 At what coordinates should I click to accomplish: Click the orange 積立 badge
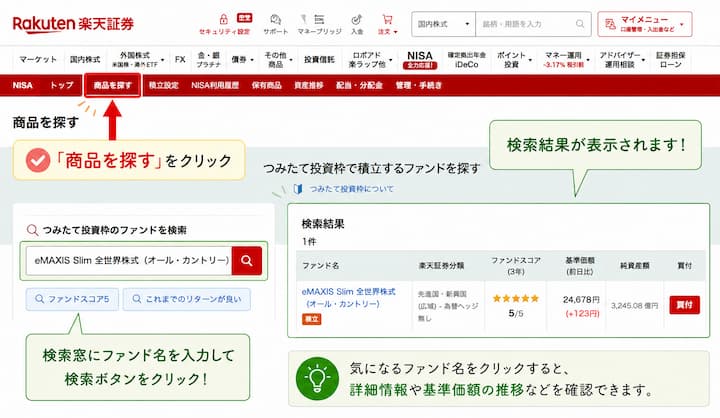[x=311, y=319]
